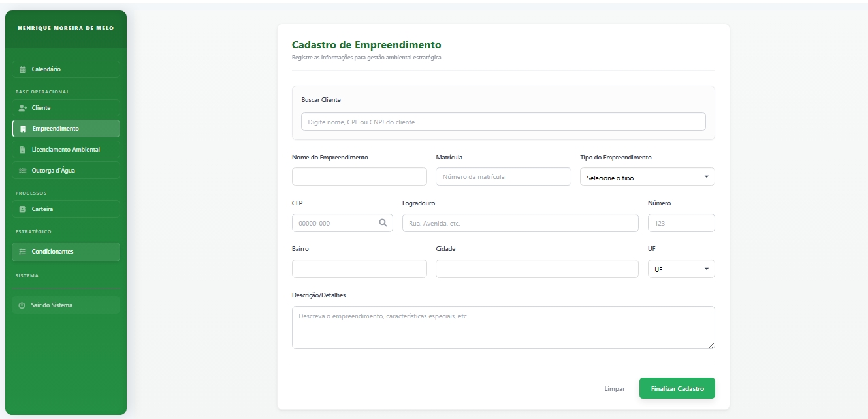The width and height of the screenshot is (868, 419).
Task: Click the checklist icon beside Condicionantes
Action: click(23, 252)
